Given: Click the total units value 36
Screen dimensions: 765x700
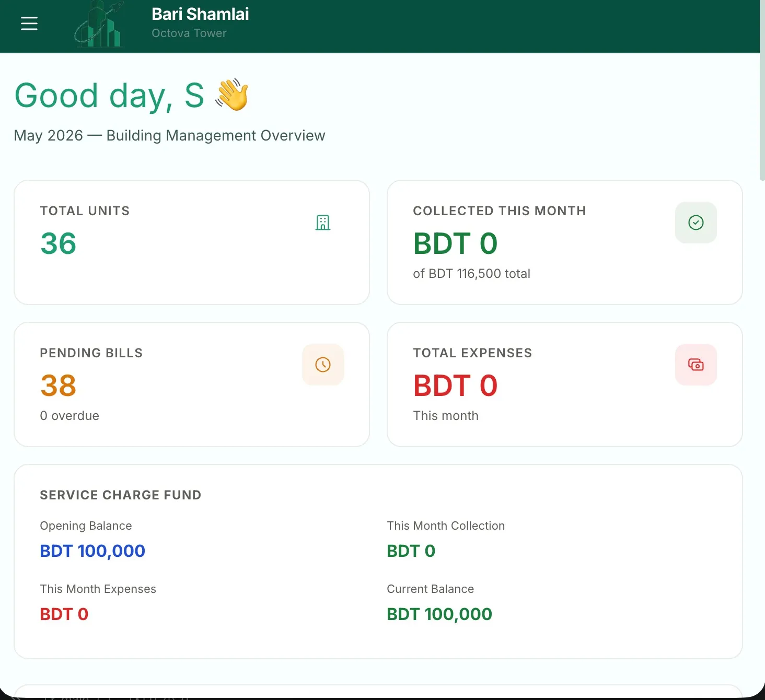Looking at the screenshot, I should click(x=59, y=243).
